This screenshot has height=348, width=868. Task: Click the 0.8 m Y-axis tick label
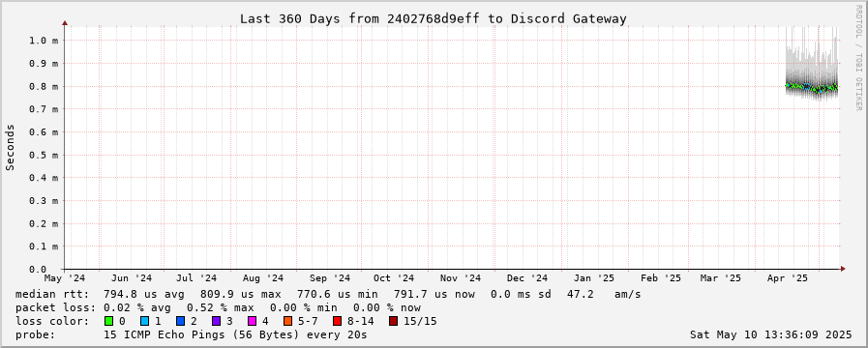45,86
